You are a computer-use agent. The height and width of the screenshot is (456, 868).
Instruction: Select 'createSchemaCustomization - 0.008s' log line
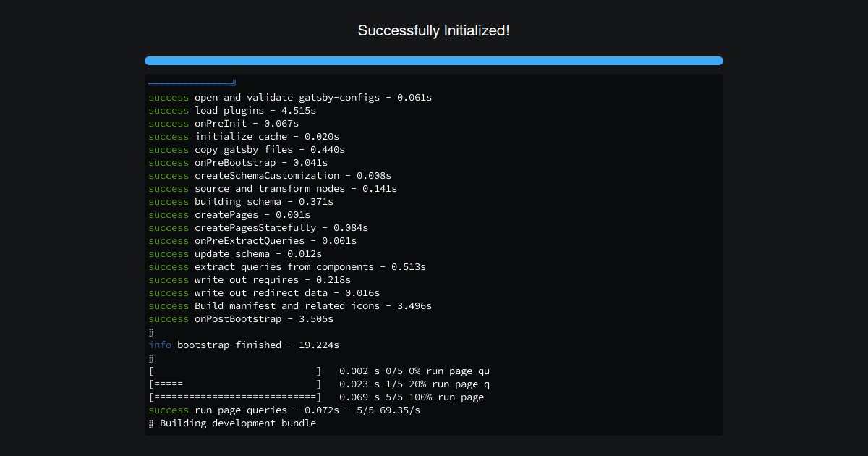(x=270, y=175)
